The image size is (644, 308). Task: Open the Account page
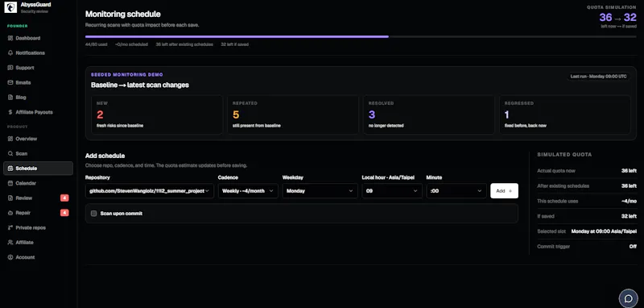[x=38, y=257]
